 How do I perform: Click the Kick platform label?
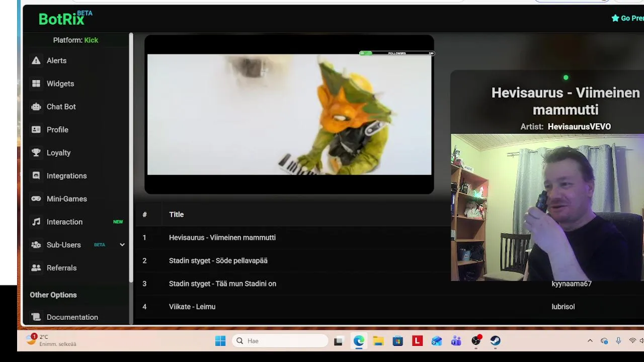click(91, 40)
